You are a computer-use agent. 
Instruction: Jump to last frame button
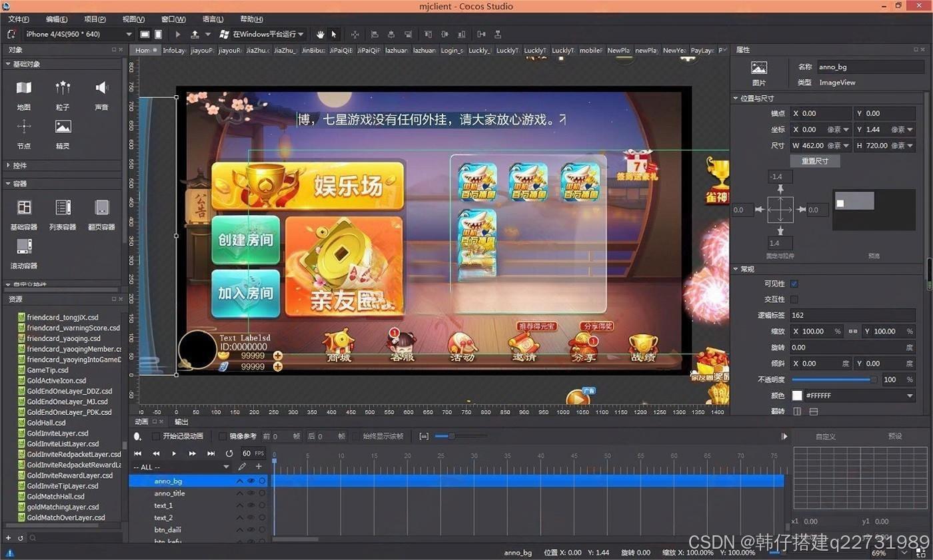click(211, 453)
